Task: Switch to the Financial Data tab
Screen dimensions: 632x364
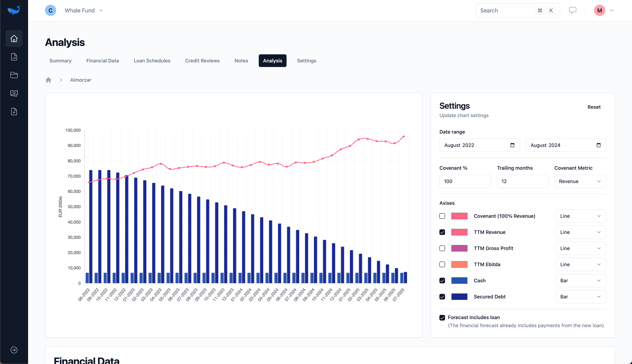Action: click(103, 61)
